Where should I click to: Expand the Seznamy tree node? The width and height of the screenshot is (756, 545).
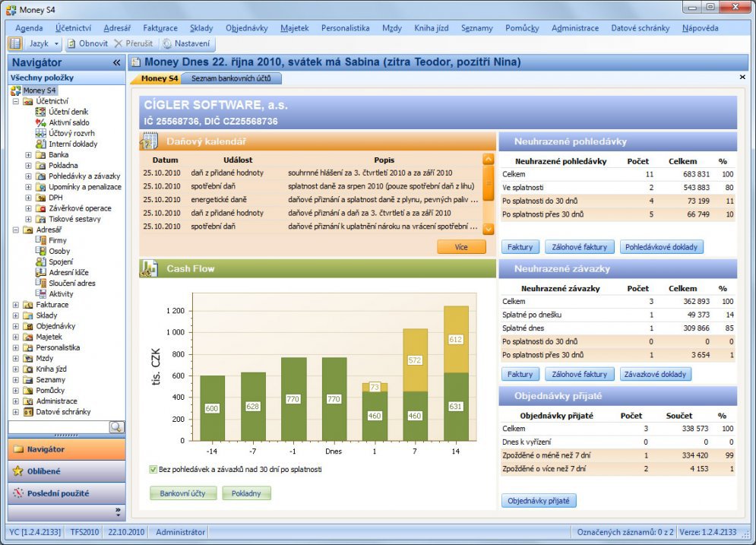pyautogui.click(x=16, y=379)
